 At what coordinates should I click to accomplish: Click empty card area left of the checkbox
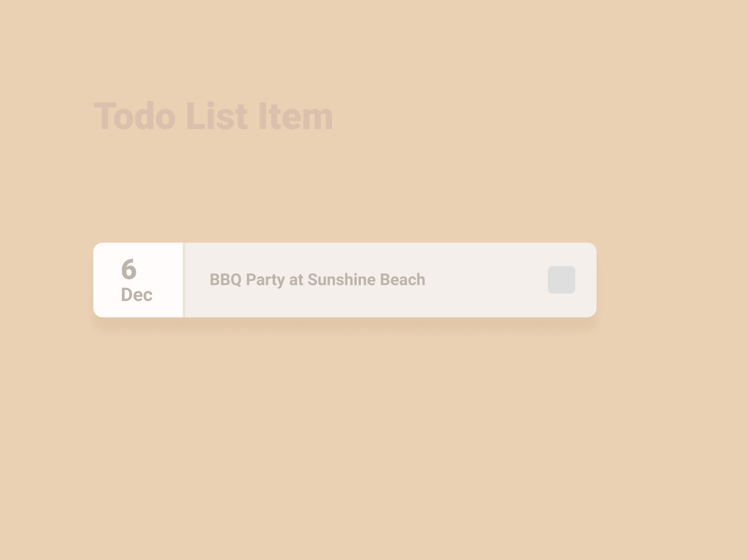pos(486,280)
